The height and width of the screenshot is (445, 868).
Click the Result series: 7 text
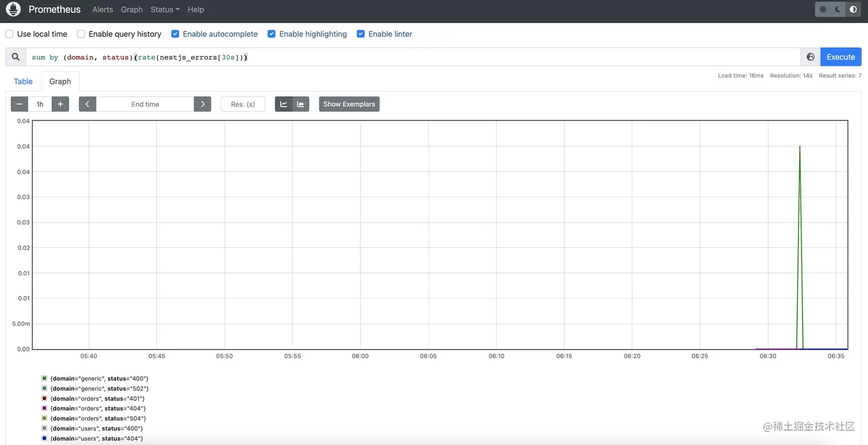(840, 76)
